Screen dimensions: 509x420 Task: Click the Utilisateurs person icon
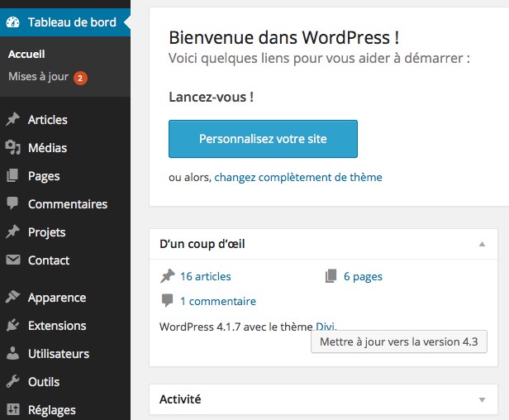pyautogui.click(x=12, y=353)
